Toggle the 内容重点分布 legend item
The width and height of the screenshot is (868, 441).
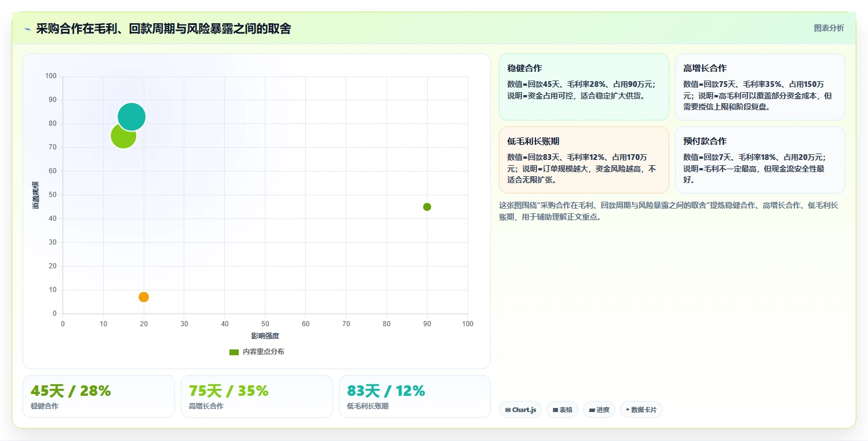[x=257, y=352]
